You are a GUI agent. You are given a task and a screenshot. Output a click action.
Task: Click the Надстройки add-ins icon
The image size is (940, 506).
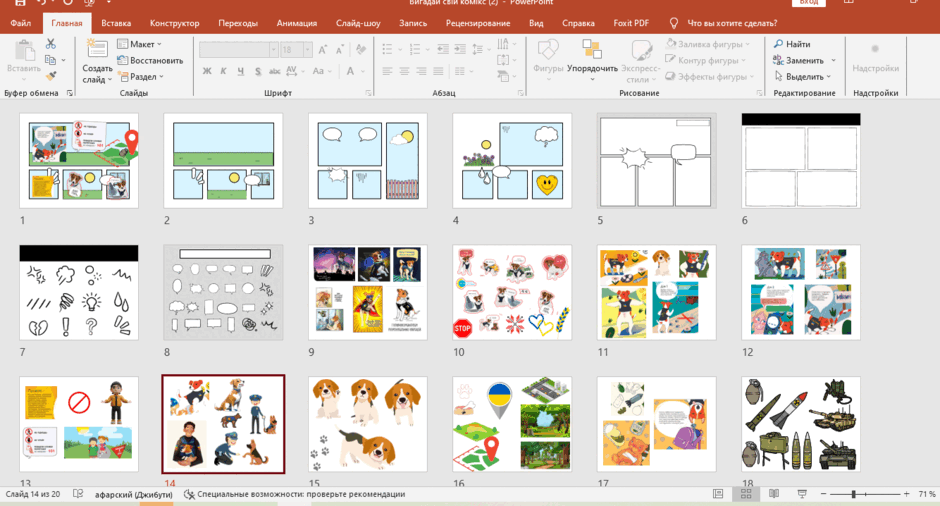(875, 50)
